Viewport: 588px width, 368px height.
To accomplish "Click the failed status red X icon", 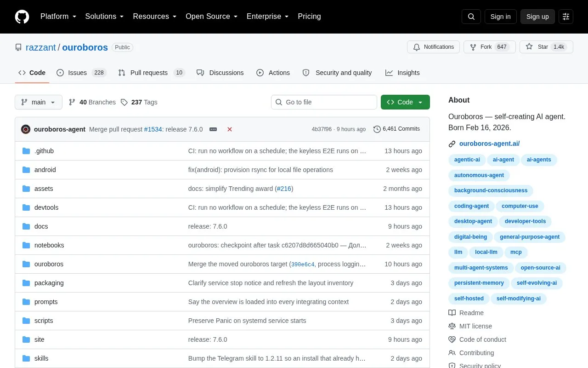I will pyautogui.click(x=230, y=129).
